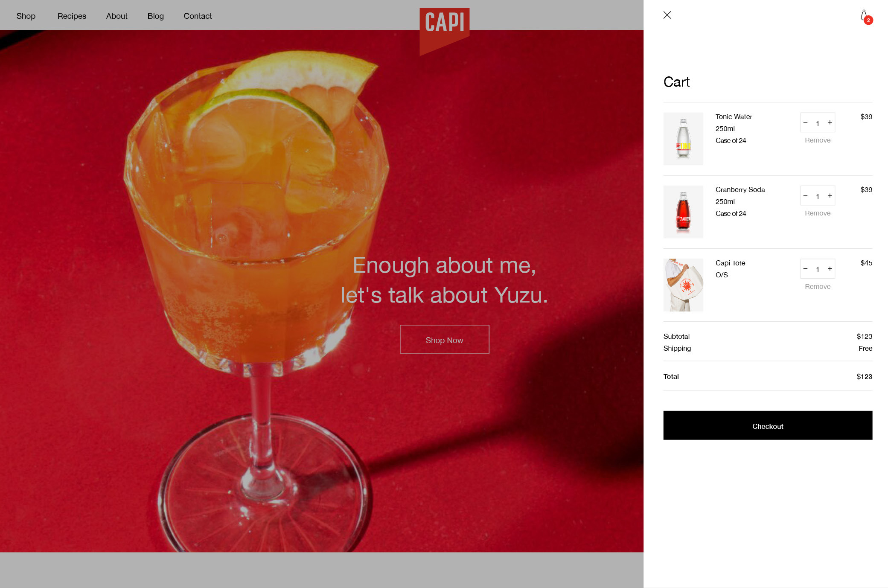Click the Blog navigation link
The height and width of the screenshot is (588, 888).
coord(156,15)
